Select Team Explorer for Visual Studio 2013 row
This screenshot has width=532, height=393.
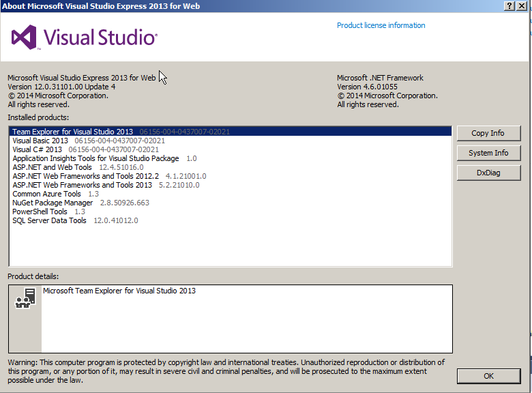pyautogui.click(x=231, y=131)
